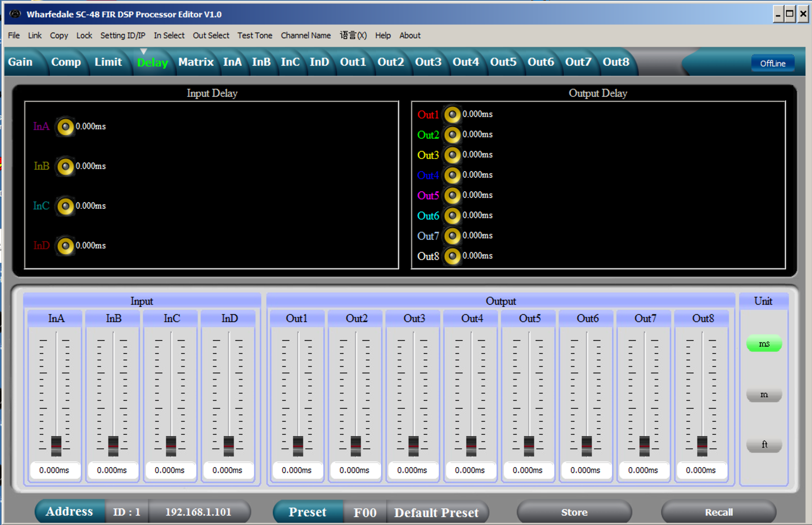Click the InB delay fader handle
812x525 pixels.
click(113, 446)
